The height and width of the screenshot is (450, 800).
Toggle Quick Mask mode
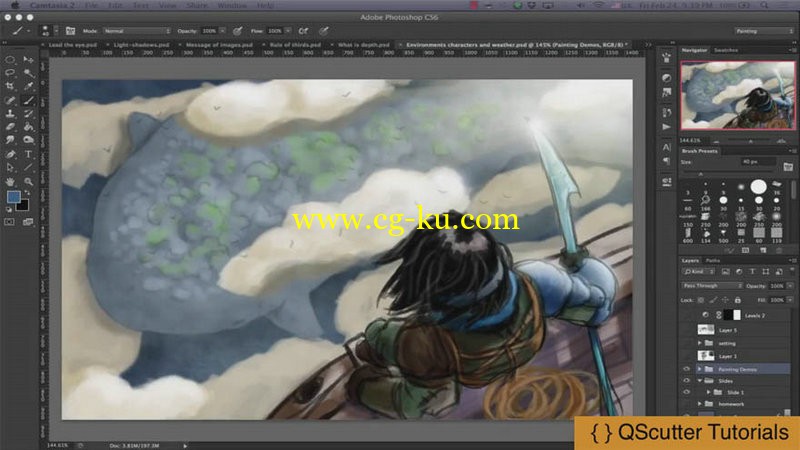coord(10,222)
